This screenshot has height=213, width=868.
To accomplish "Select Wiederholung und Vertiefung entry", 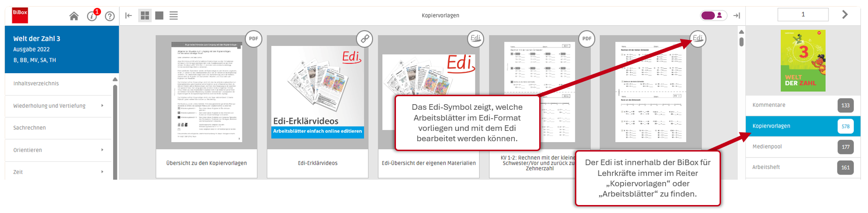I will click(49, 106).
